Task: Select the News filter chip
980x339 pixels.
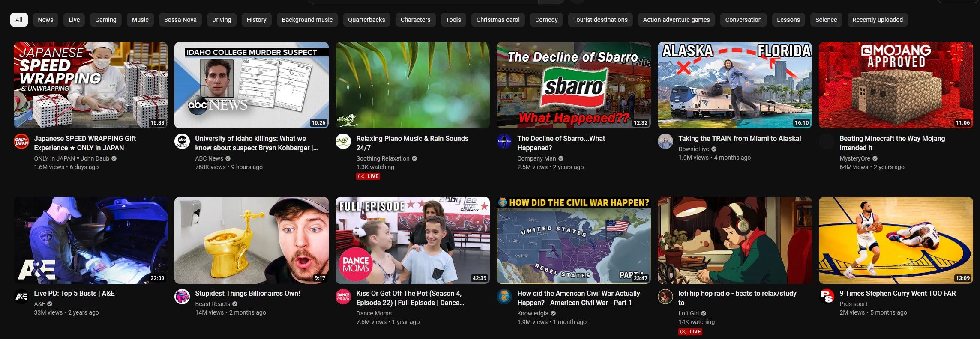Action: [45, 20]
